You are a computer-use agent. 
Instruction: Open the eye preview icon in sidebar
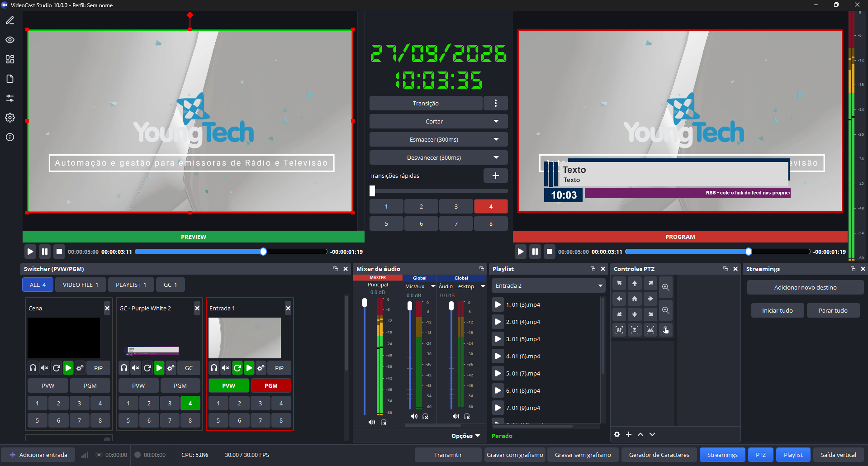click(10, 40)
